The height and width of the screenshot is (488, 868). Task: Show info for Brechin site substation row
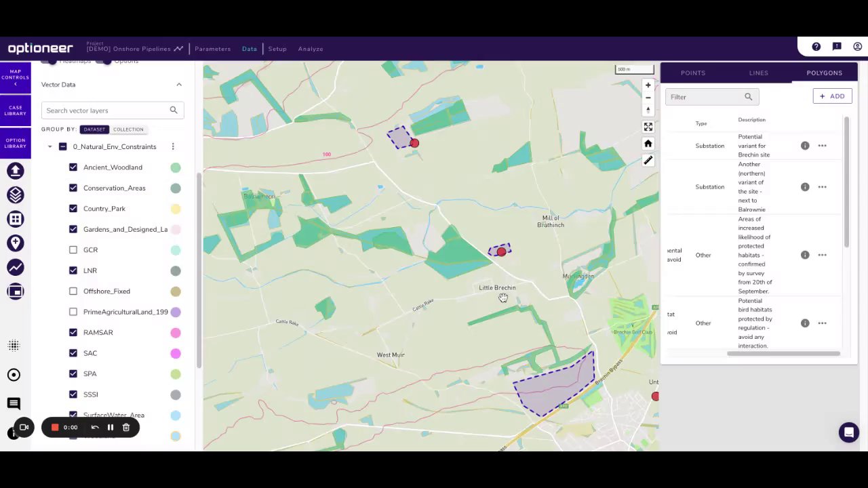point(805,146)
